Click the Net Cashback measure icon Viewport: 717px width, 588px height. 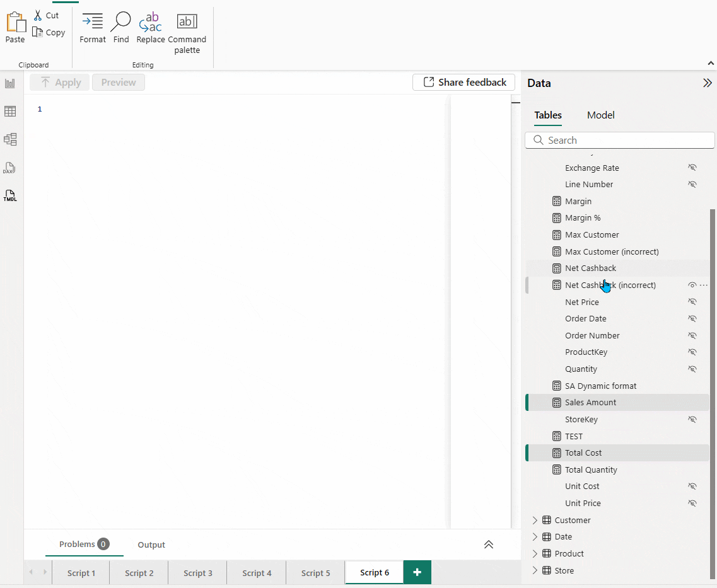[556, 268]
